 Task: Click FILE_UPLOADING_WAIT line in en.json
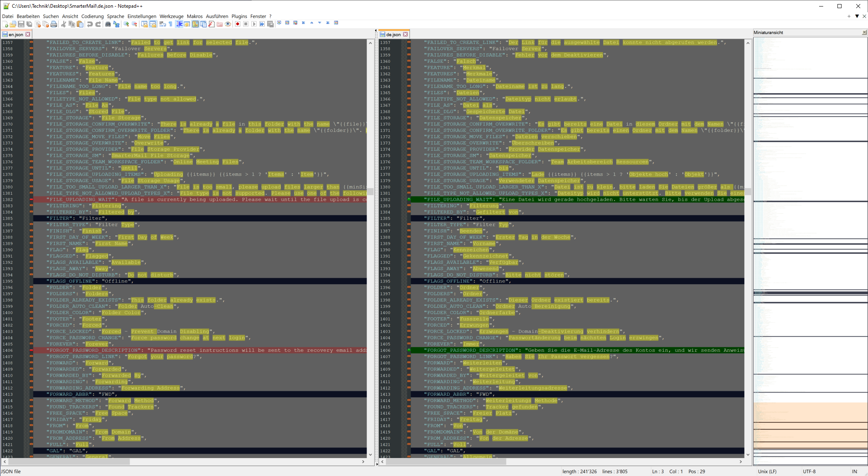point(200,200)
